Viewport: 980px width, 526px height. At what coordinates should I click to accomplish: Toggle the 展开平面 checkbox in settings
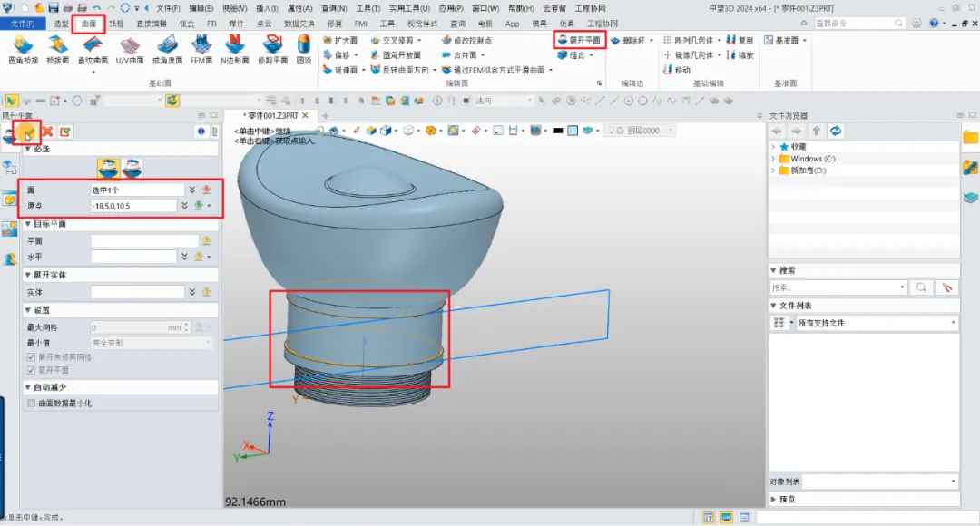pos(32,370)
